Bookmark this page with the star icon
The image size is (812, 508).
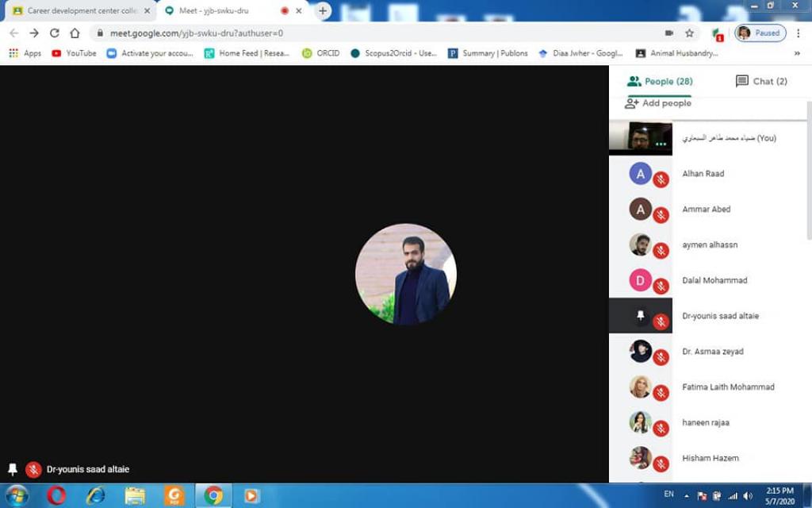[689, 33]
